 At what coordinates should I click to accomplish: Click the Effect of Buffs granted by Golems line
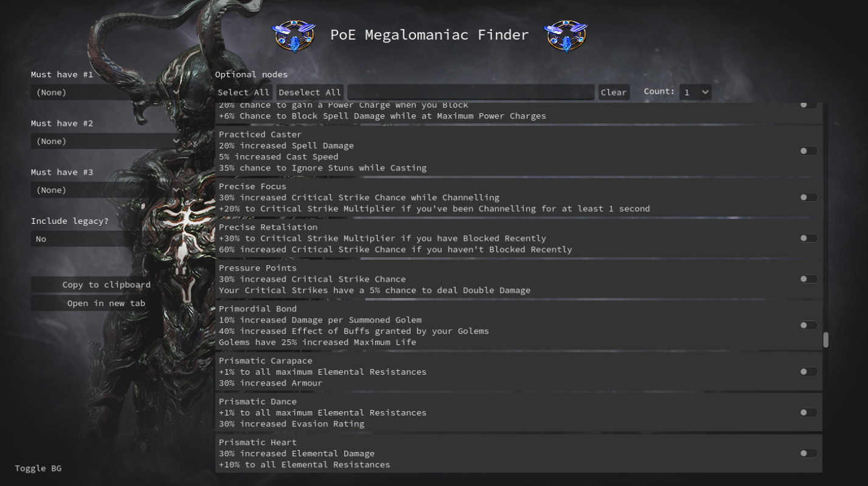[354, 330]
